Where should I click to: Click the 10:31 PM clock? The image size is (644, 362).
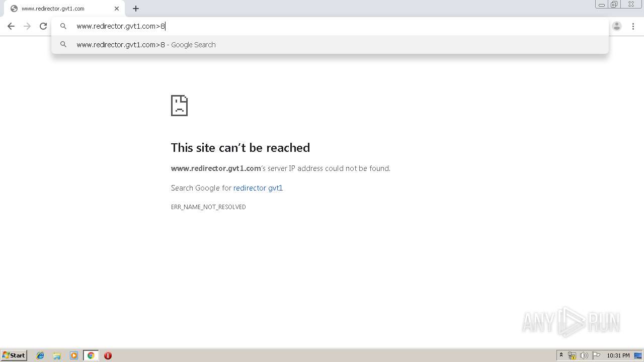point(618,355)
